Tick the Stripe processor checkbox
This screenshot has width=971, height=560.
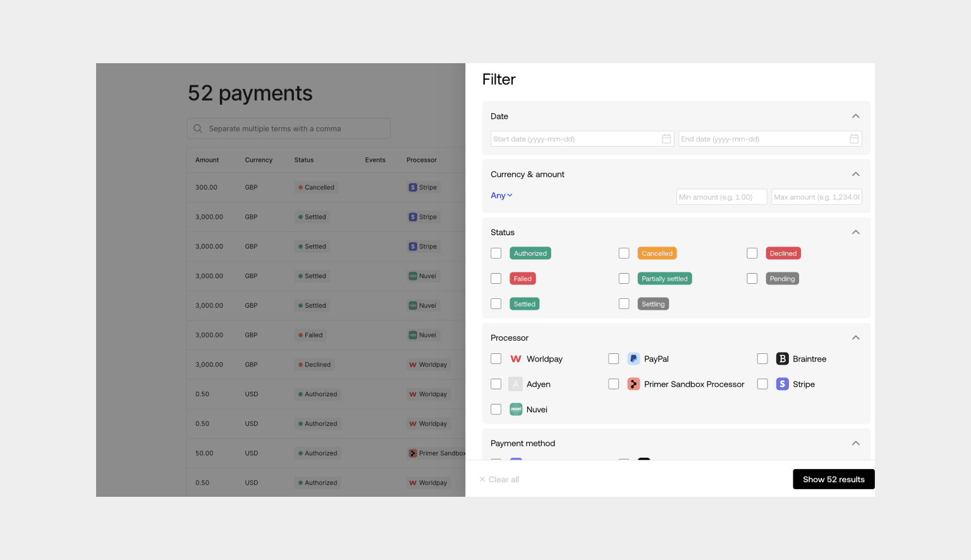click(x=762, y=384)
